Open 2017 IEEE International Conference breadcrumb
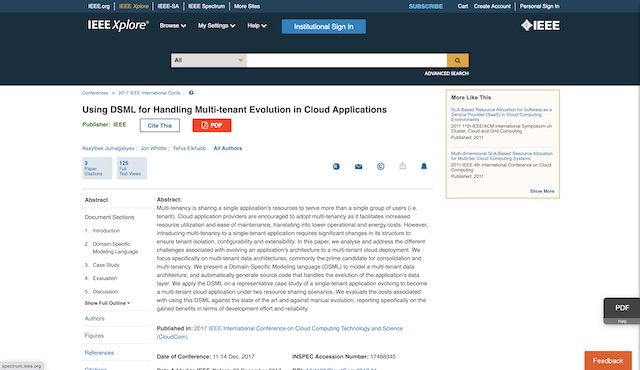Viewport: 640px width, 370px height. click(151, 93)
